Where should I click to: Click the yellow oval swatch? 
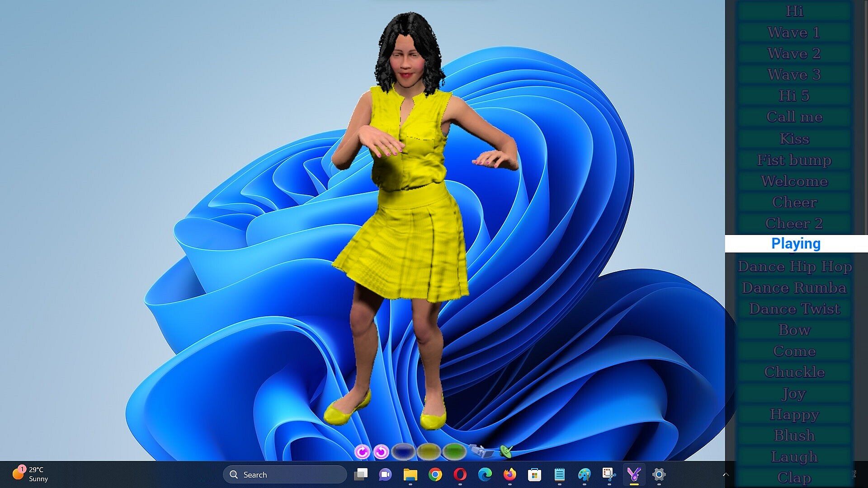[429, 451]
